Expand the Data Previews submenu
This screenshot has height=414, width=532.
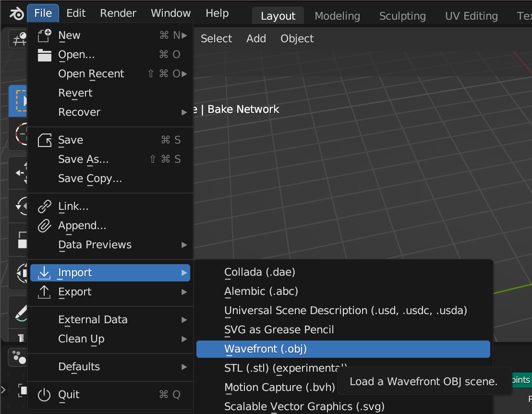(x=110, y=244)
